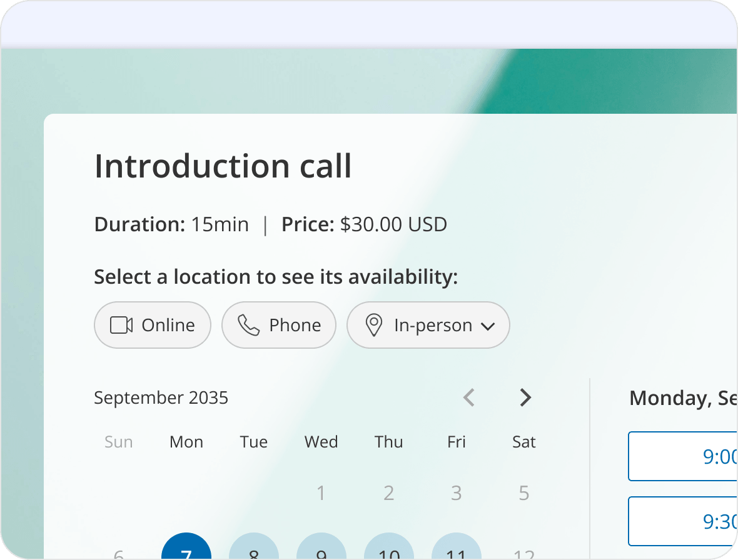The image size is (738, 560).
Task: Click the Mon column header
Action: (x=186, y=442)
